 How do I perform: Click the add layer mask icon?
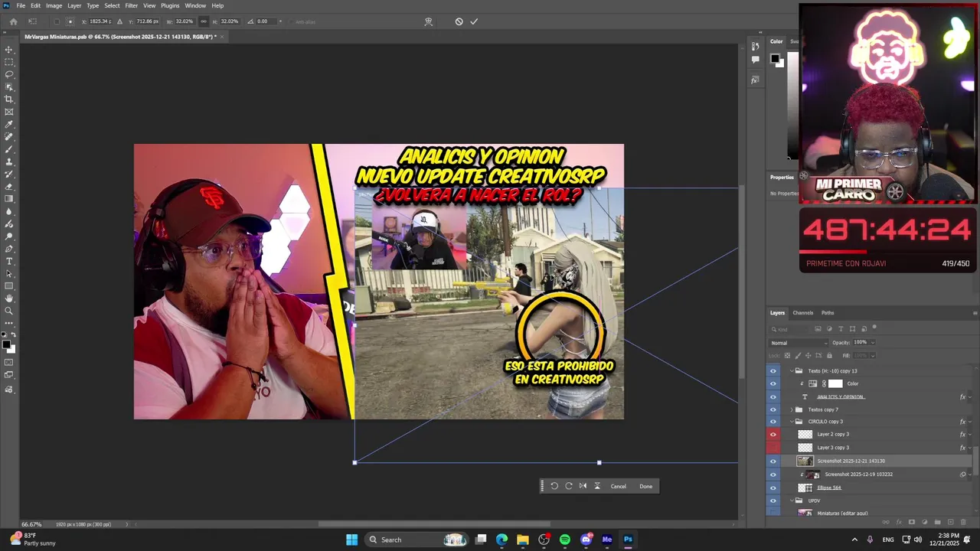[911, 522]
